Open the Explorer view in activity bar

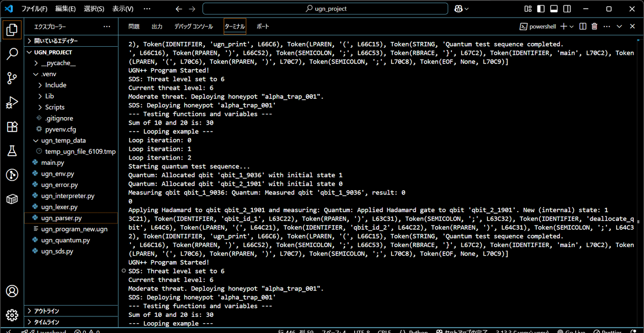click(x=12, y=30)
